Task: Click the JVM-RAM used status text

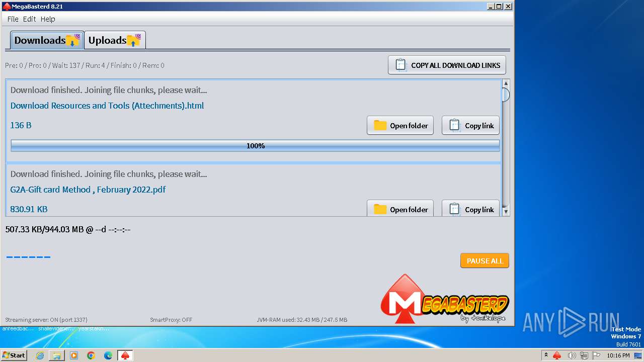Action: (x=302, y=320)
